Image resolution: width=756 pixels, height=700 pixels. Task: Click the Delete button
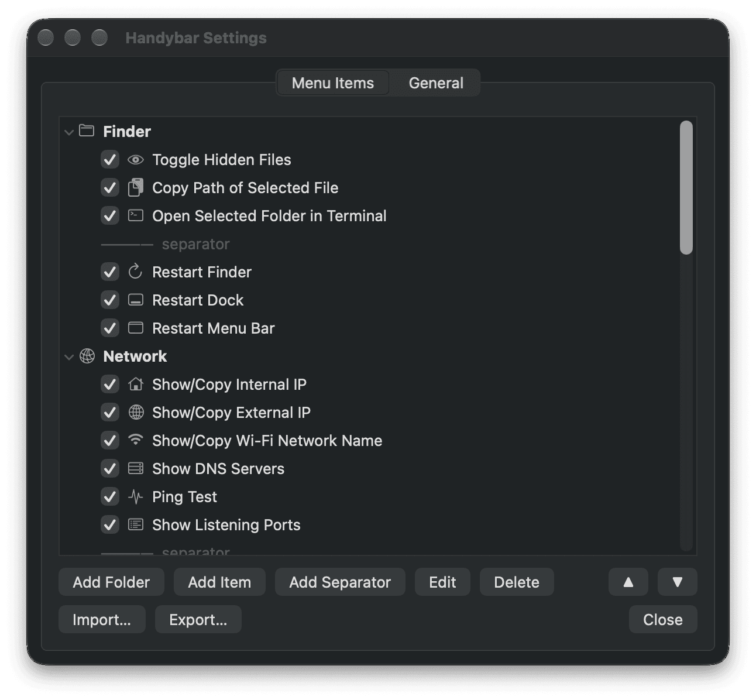[x=517, y=582]
